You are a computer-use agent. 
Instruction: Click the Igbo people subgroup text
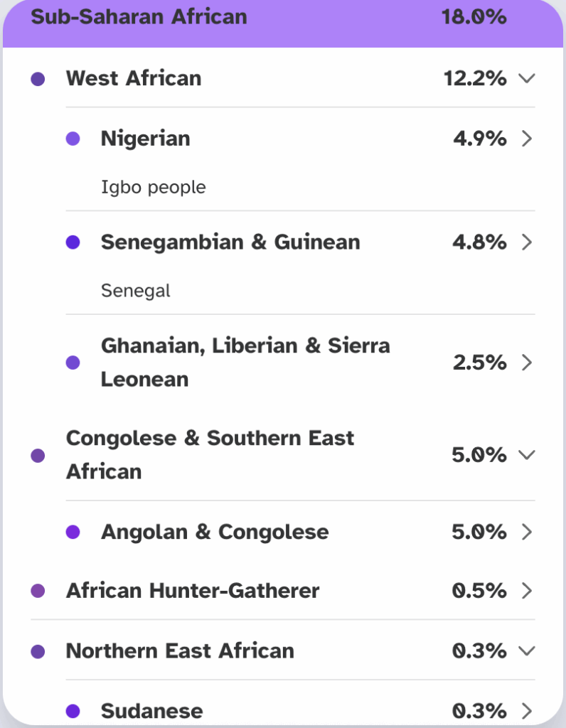click(x=153, y=188)
